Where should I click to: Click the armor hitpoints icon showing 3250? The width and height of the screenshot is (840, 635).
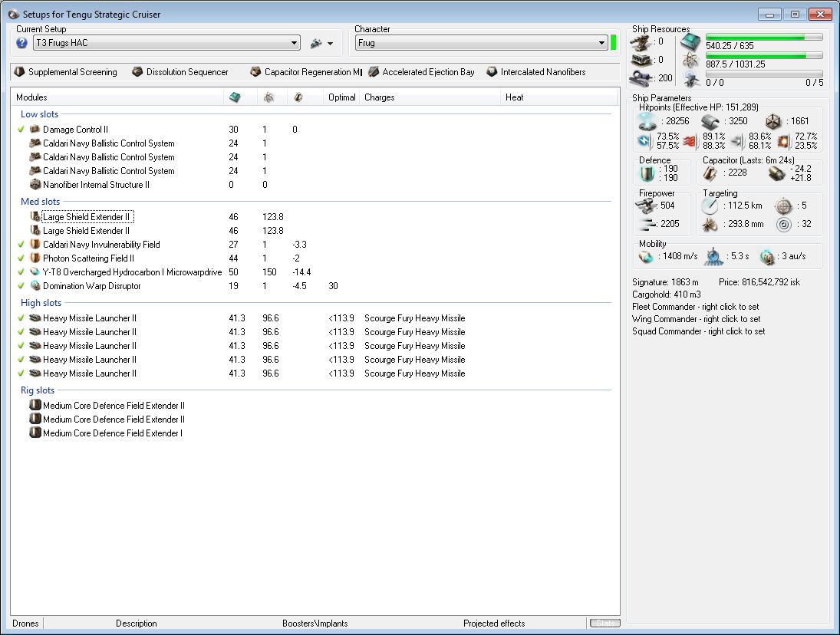click(710, 121)
